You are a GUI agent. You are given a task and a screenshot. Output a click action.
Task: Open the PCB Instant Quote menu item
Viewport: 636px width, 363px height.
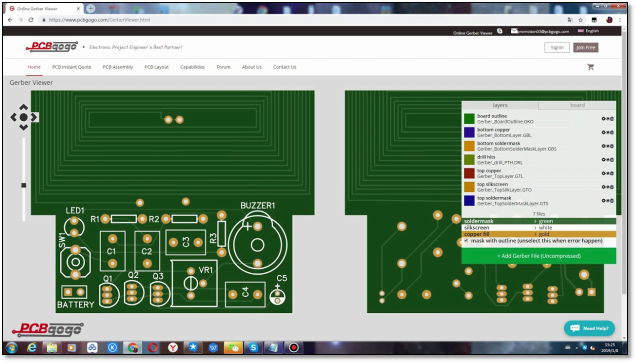pyautogui.click(x=71, y=67)
